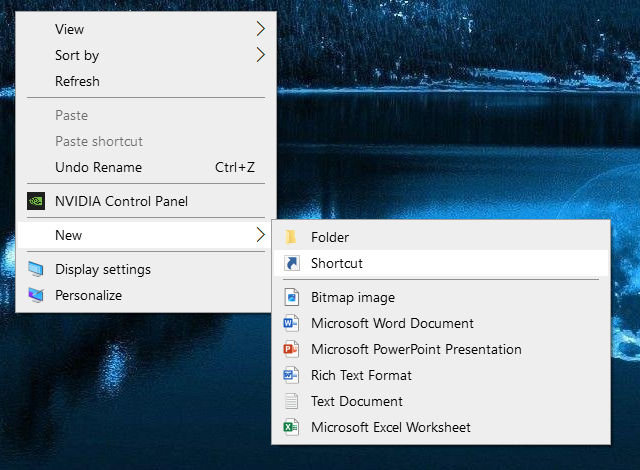
Task: Select the Bitmap image file icon
Action: click(291, 297)
